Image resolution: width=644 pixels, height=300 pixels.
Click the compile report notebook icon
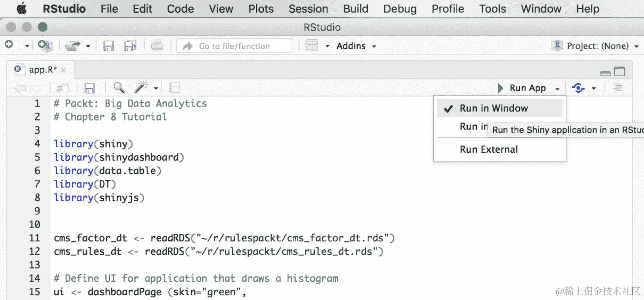(x=175, y=88)
